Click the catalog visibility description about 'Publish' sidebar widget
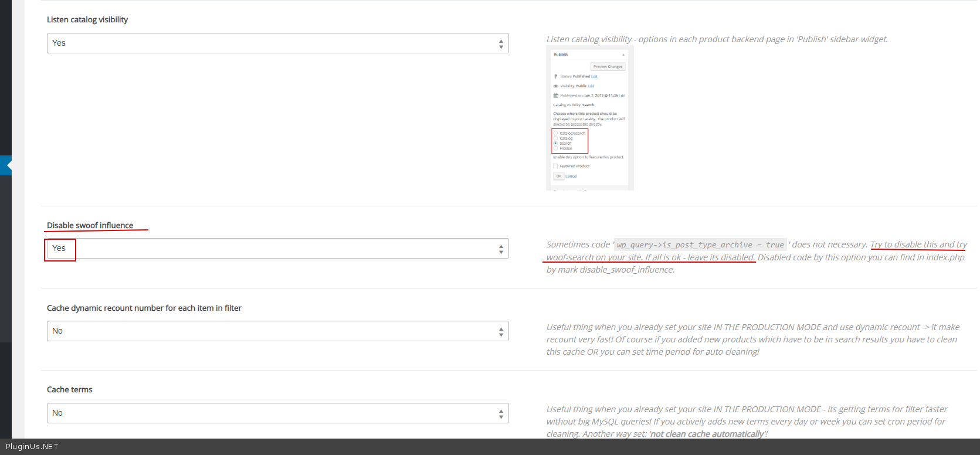Viewport: 980px width, 455px height. [717, 39]
